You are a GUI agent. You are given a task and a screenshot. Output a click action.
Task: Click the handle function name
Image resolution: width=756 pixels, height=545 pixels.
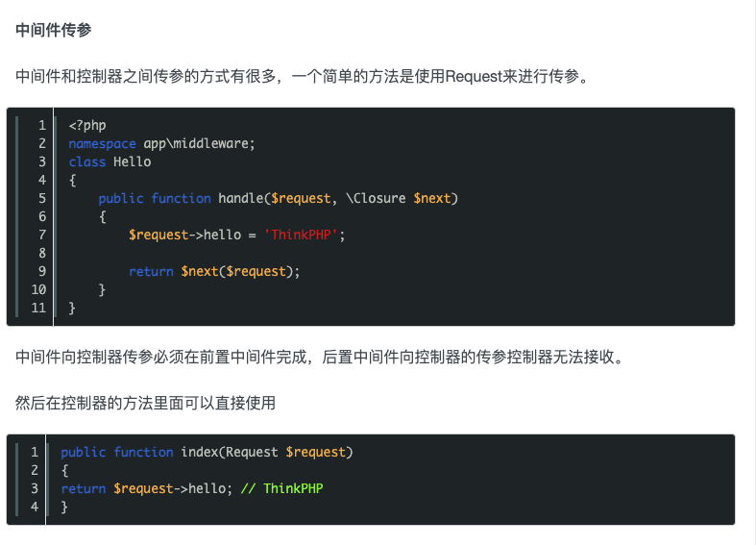click(x=240, y=198)
